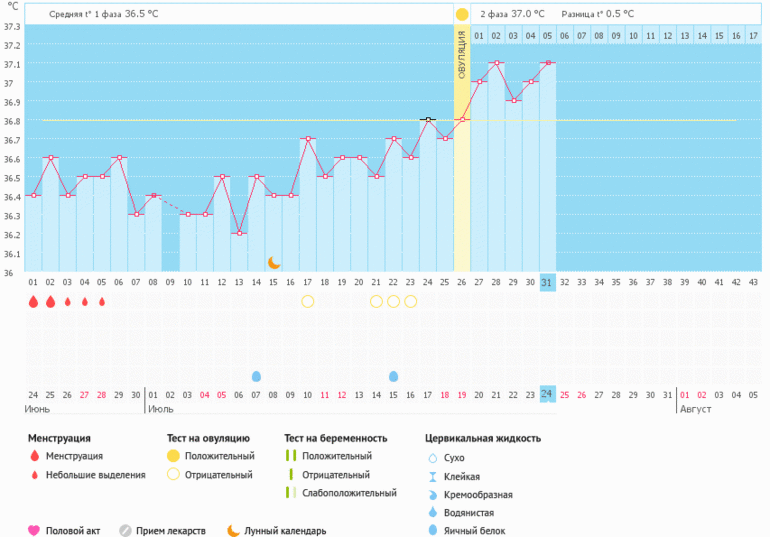Click the temperature point at 37.1 on day 28

coord(496,62)
